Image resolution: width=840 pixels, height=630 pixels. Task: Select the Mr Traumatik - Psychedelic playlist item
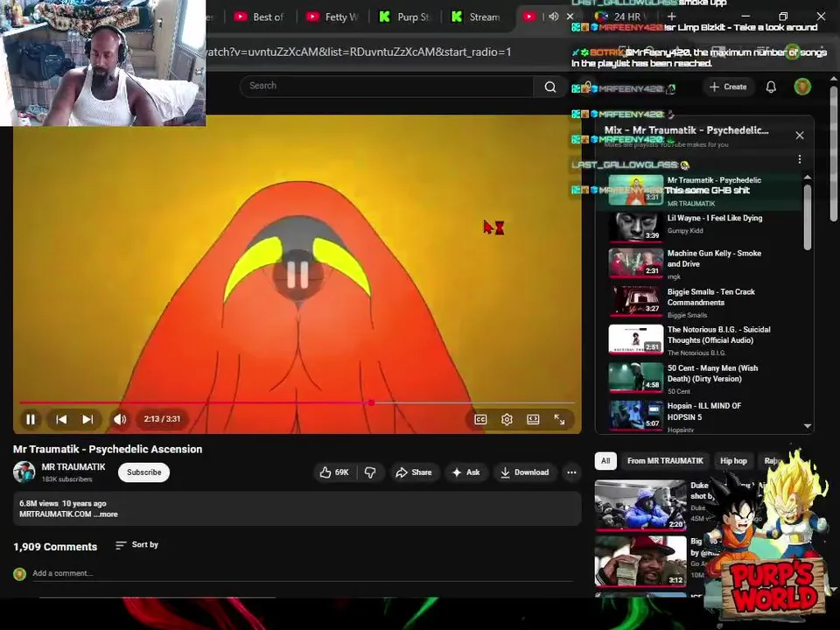pos(701,191)
